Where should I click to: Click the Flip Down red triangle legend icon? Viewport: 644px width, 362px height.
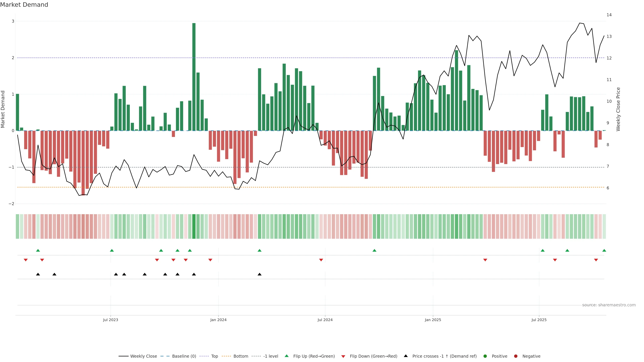[x=343, y=356]
